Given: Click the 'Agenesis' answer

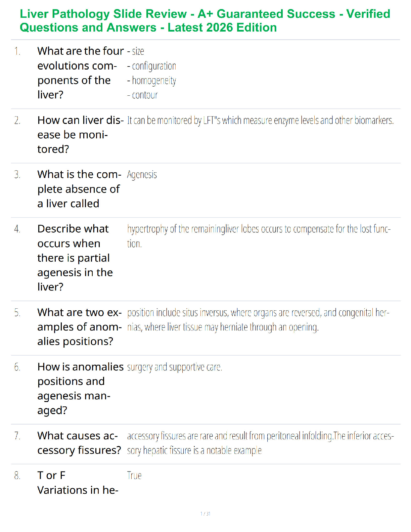Looking at the screenshot, I should [x=142, y=175].
